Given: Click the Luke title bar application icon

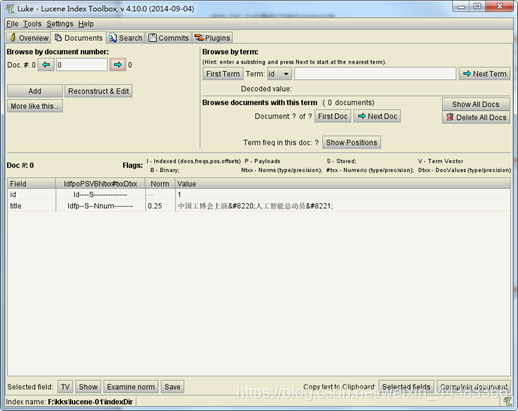Looking at the screenshot, I should (x=10, y=9).
